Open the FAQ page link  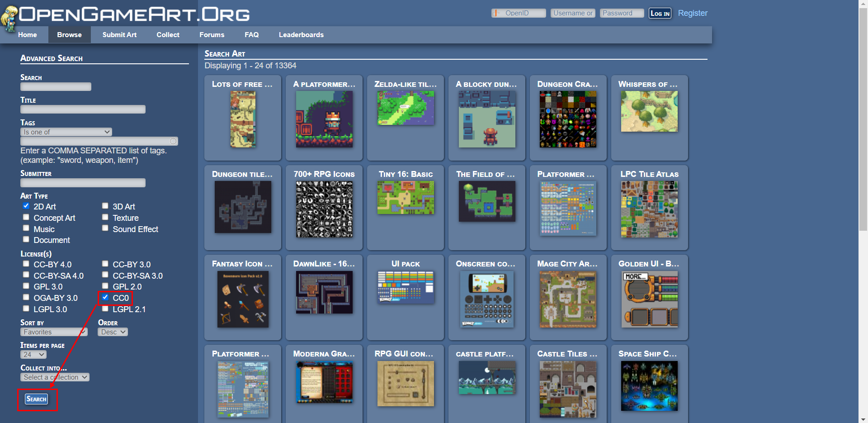point(252,35)
